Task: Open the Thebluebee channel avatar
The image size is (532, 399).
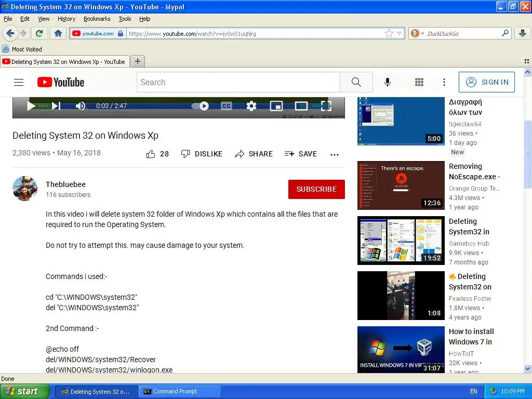Action: 25,188
